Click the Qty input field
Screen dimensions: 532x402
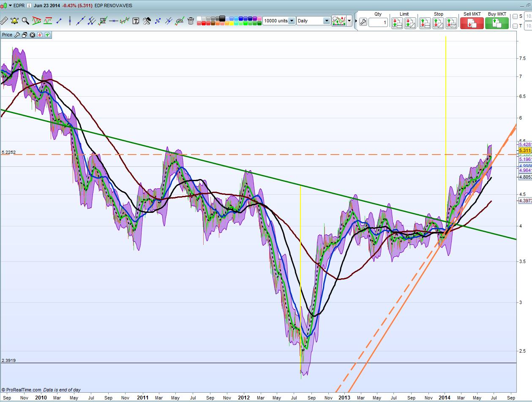pyautogui.click(x=378, y=22)
